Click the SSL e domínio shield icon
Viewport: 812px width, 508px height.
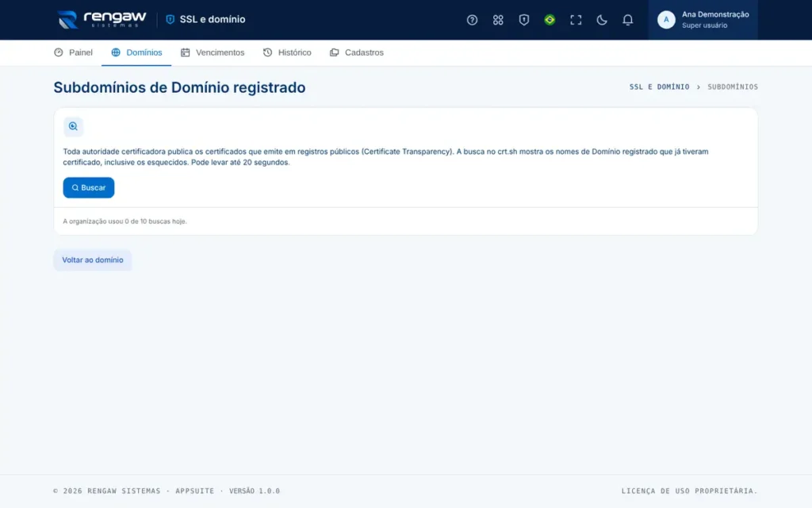[x=170, y=19]
